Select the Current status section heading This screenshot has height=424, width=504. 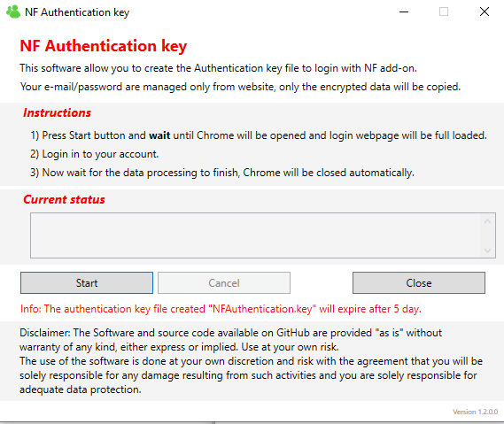pyautogui.click(x=64, y=199)
